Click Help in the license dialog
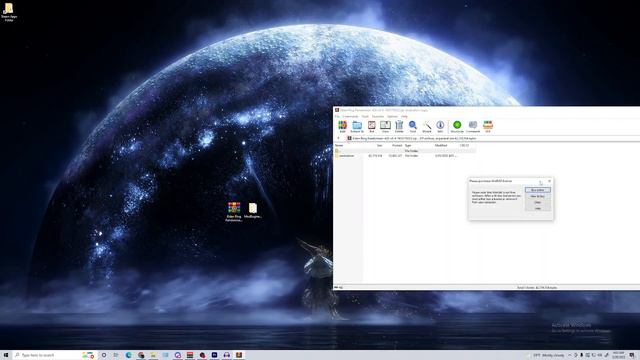 (x=538, y=209)
